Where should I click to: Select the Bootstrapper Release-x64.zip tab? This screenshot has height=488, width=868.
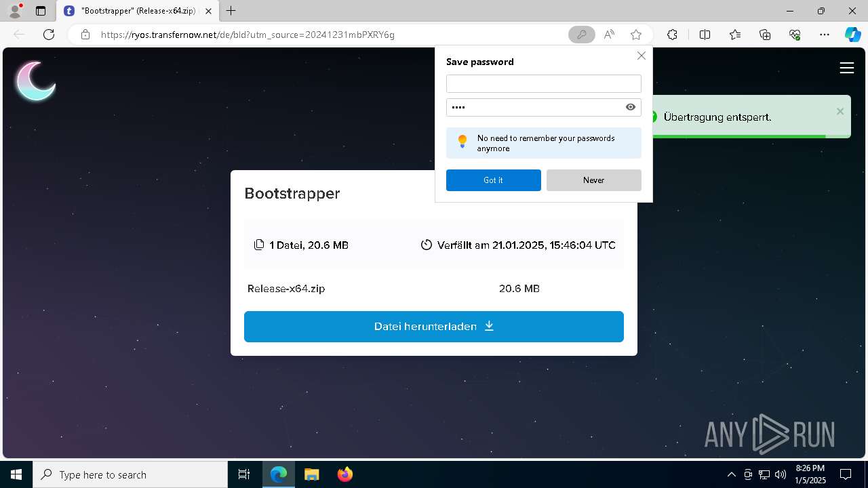pos(138,11)
